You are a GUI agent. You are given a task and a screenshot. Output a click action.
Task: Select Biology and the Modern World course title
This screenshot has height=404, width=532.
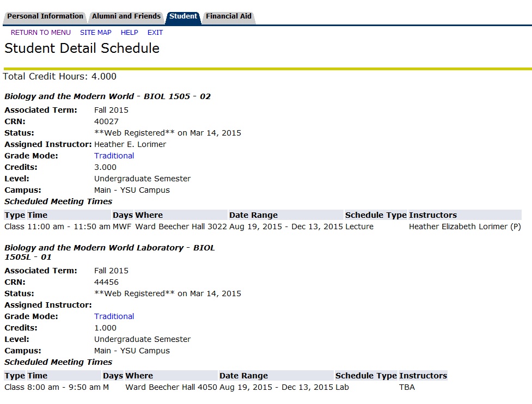106,96
